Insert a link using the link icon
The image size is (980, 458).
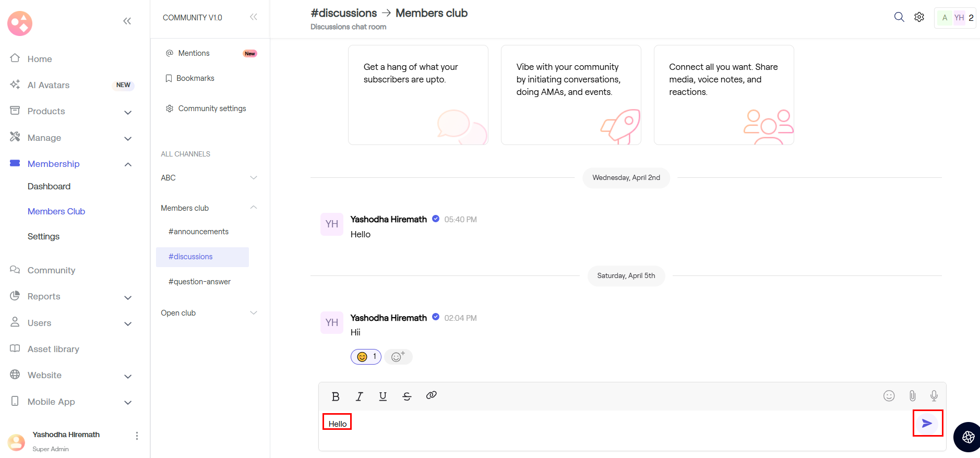(431, 395)
